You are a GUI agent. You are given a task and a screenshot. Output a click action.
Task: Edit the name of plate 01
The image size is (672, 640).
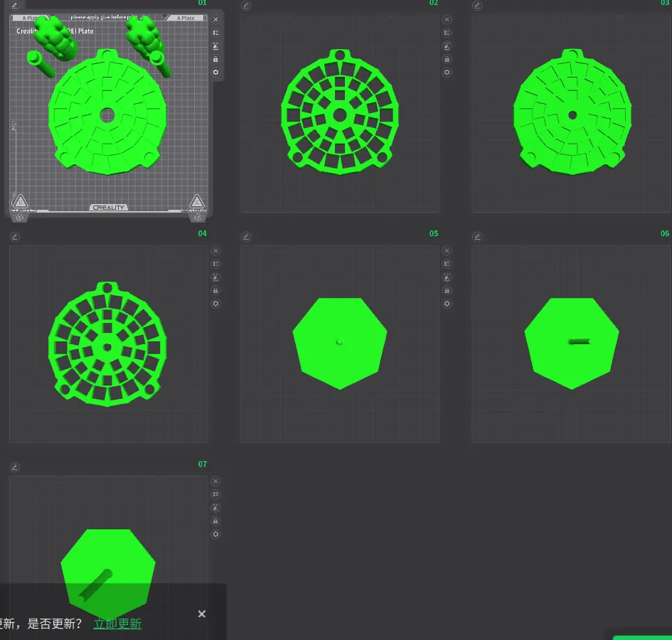tap(14, 5)
